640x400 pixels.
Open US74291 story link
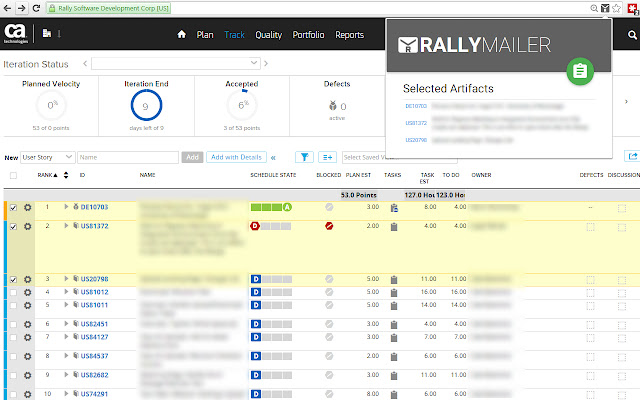pos(94,394)
